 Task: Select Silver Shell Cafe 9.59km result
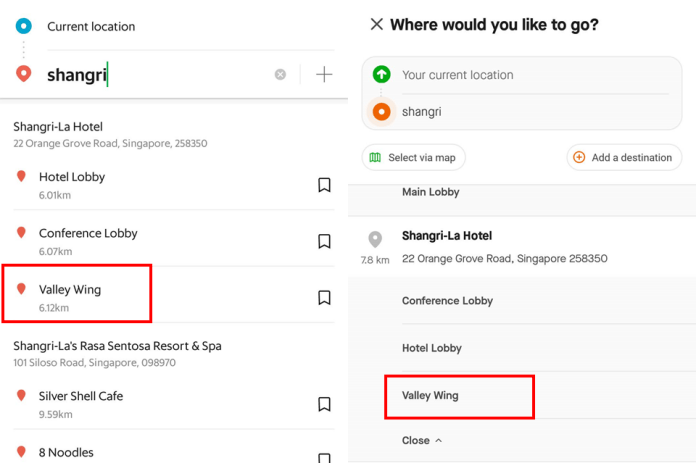point(174,404)
